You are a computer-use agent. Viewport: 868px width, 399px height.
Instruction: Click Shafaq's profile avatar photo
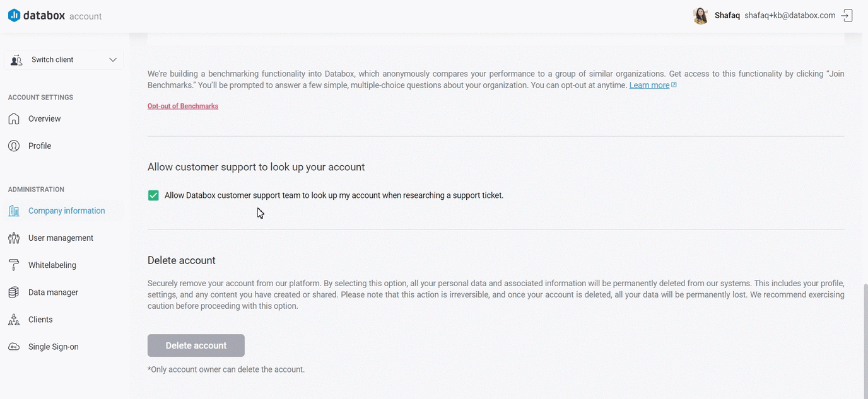pos(700,14)
